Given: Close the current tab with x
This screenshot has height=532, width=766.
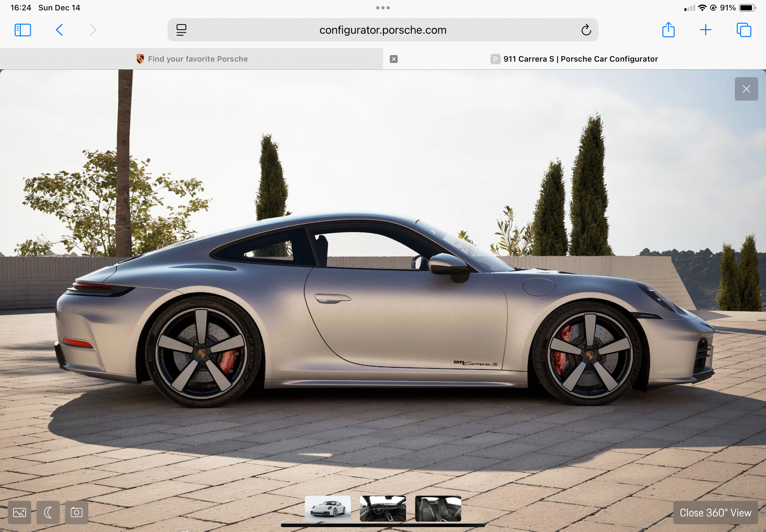Looking at the screenshot, I should pos(394,59).
